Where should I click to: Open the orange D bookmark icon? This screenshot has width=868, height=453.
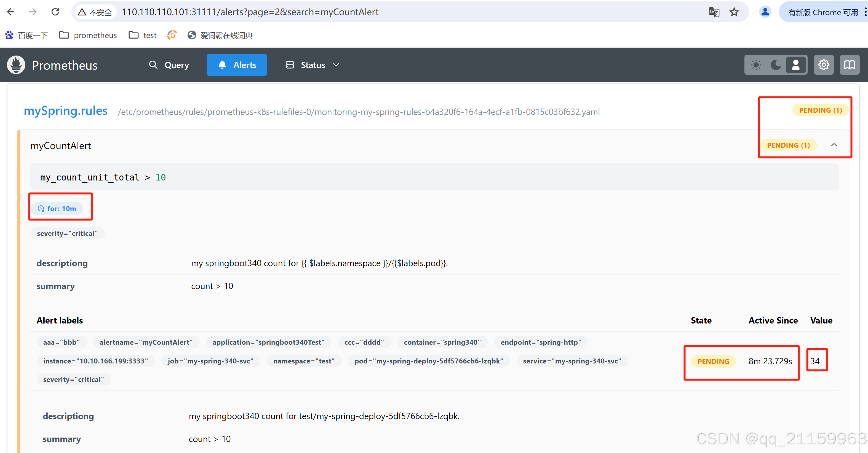[172, 35]
